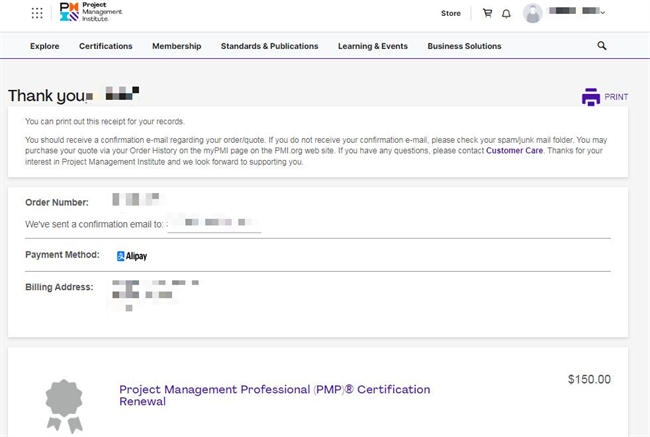This screenshot has height=437, width=650.
Task: Click the purple printer icon
Action: click(x=591, y=97)
